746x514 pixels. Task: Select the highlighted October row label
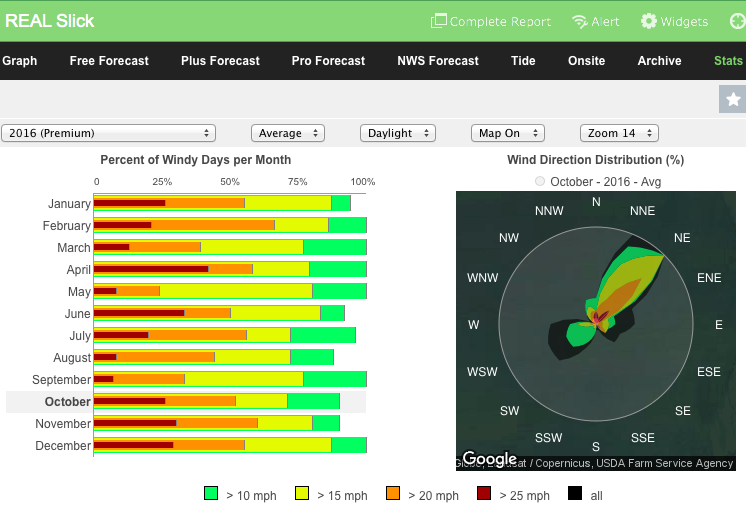click(68, 402)
